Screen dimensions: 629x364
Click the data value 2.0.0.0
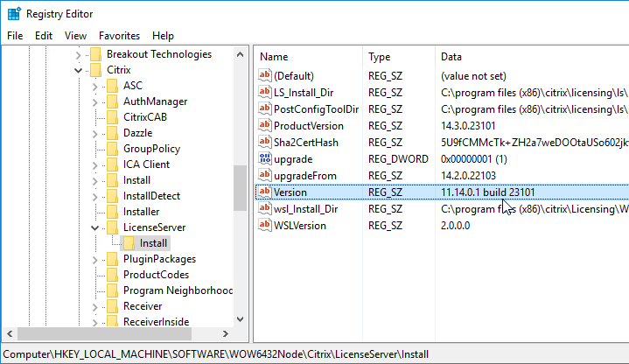(455, 226)
